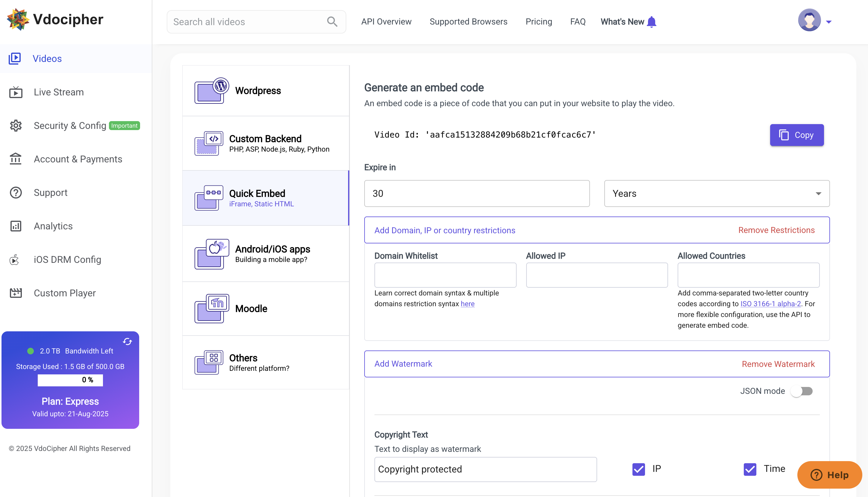
Task: Open the Analytics panel icon
Action: (16, 226)
